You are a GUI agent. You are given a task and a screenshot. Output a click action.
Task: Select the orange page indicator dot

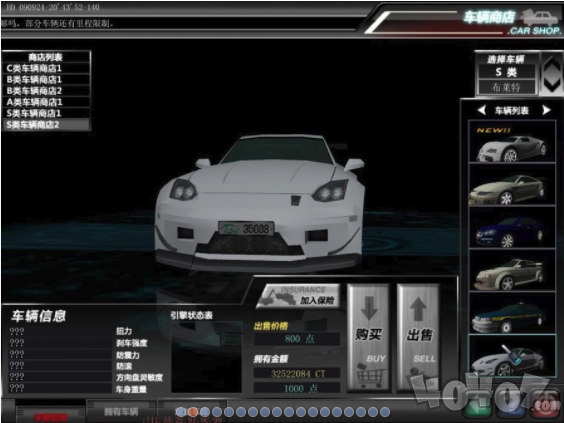click(193, 411)
